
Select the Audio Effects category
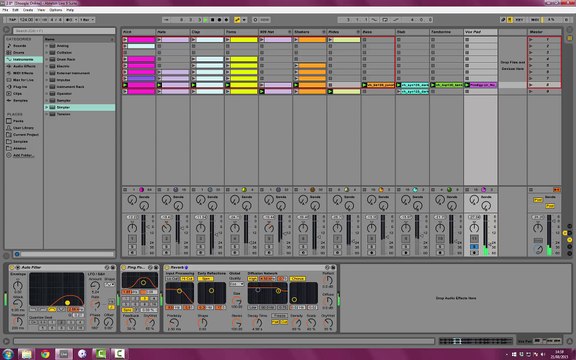(x=24, y=66)
